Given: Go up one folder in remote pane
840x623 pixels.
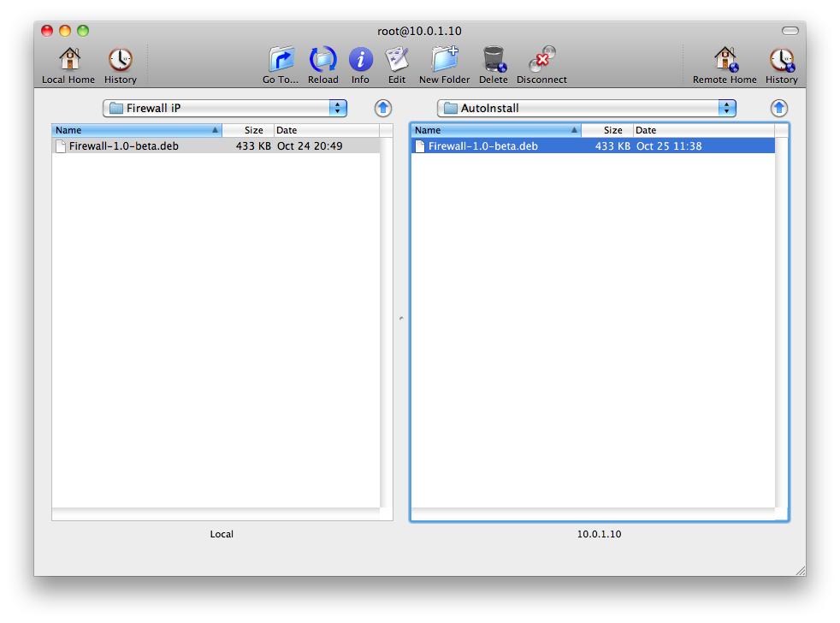Looking at the screenshot, I should pyautogui.click(x=778, y=108).
